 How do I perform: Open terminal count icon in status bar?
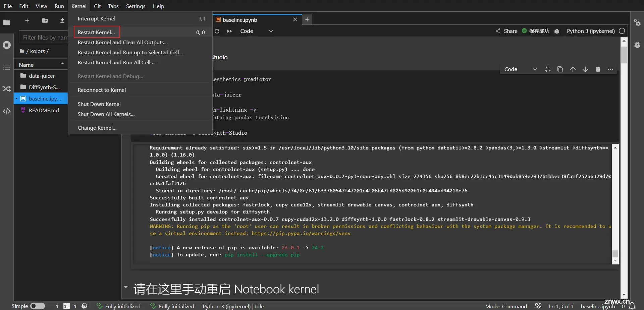pos(66,306)
